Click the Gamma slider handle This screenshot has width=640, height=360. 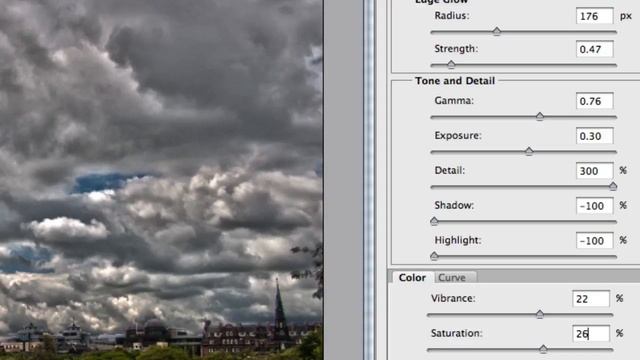[x=540, y=116]
